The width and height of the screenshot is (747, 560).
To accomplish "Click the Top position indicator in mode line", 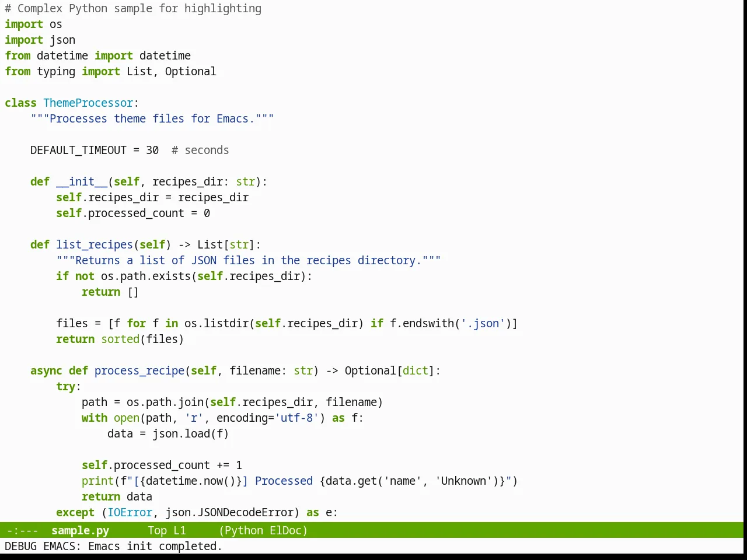I will [x=157, y=530].
